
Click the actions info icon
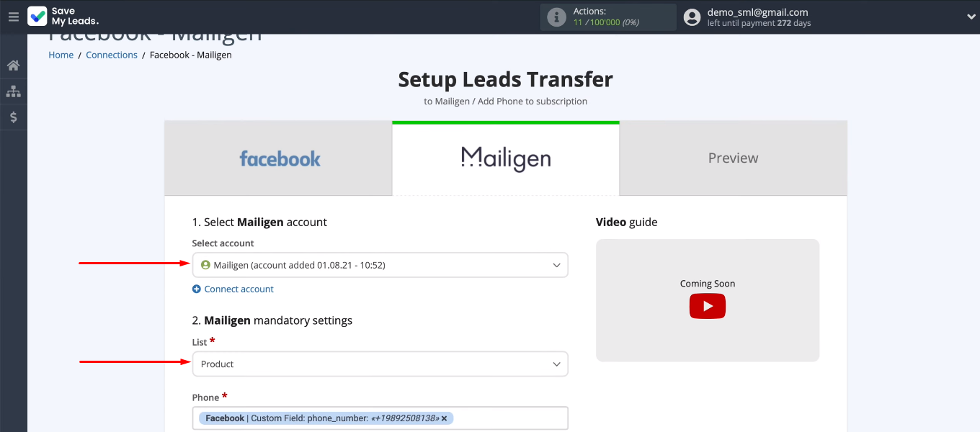(x=556, y=17)
